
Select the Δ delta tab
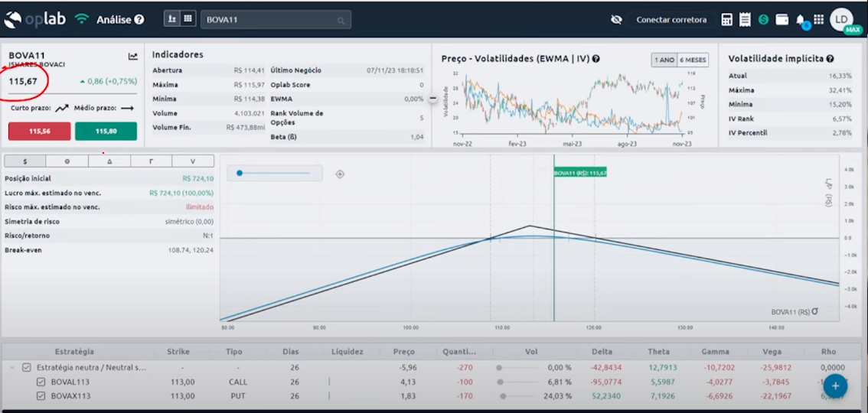click(109, 161)
